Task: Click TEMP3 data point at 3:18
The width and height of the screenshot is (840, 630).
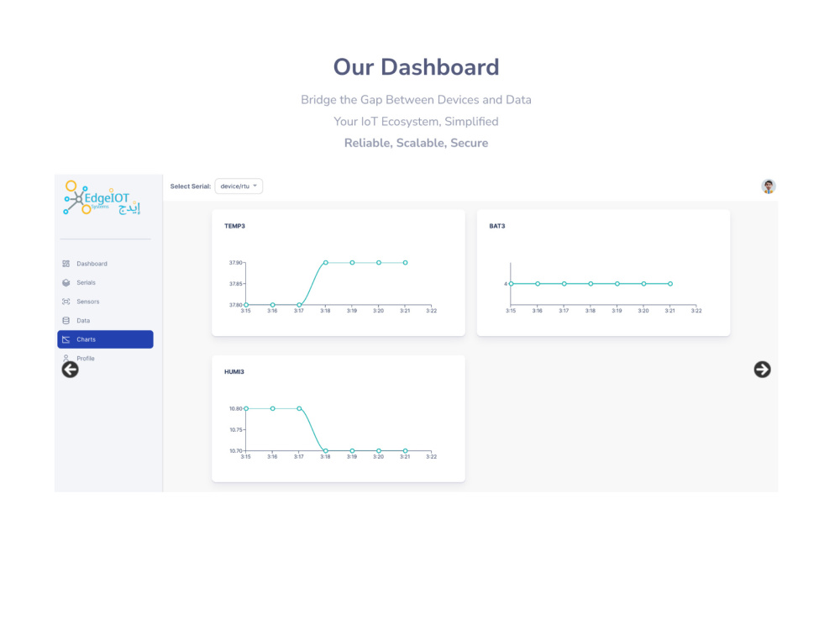Action: [326, 262]
